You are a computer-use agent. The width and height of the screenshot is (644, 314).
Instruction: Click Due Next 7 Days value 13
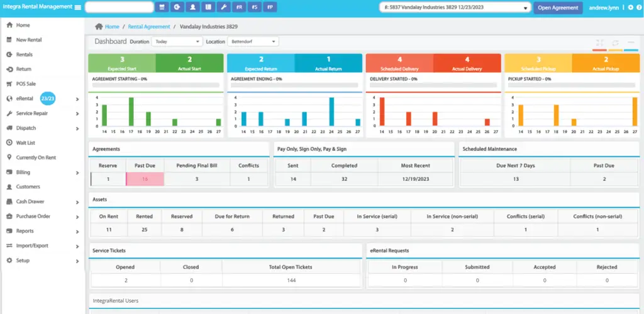point(516,179)
